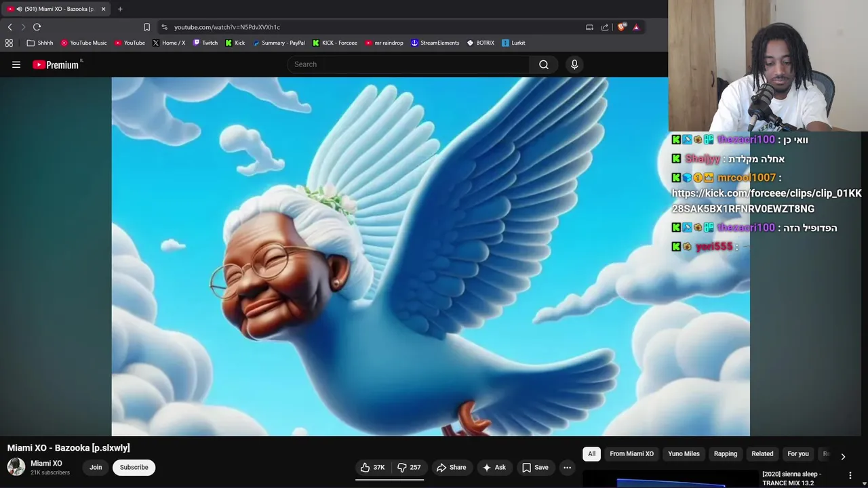Viewport: 868px width, 488px height.
Task: Open the share page icon in address bar
Action: click(605, 27)
